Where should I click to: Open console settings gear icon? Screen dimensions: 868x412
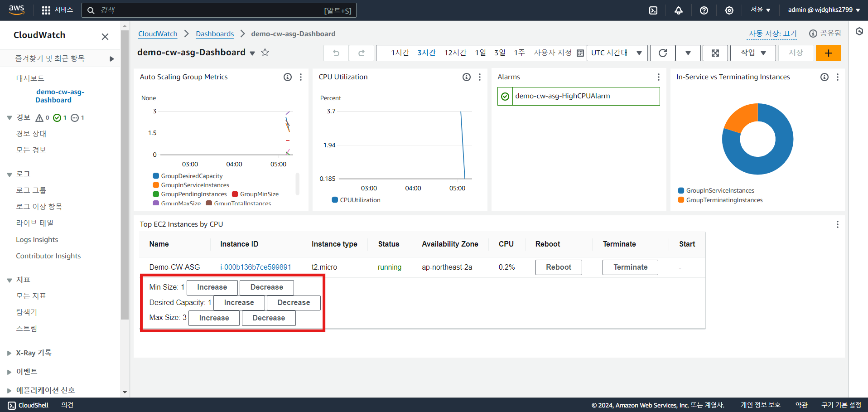729,10
